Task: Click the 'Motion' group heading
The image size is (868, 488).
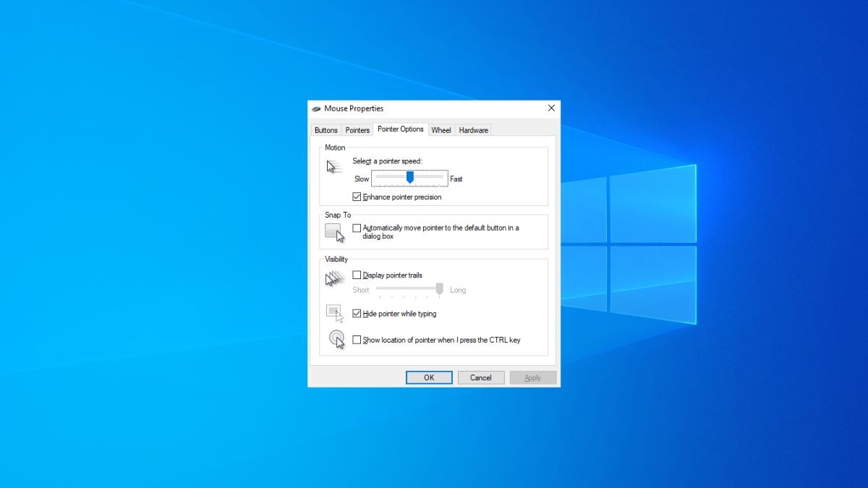Action: [x=335, y=147]
